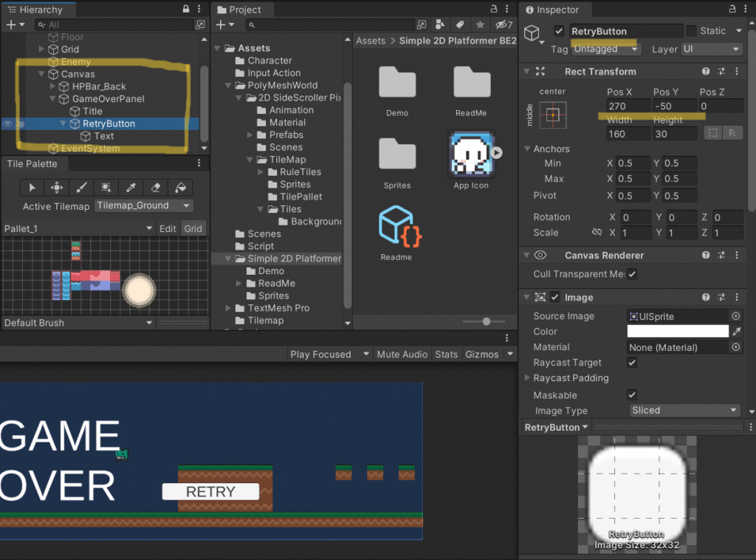Click the Edit button in Tile Palette
The height and width of the screenshot is (560, 756).
pos(168,228)
